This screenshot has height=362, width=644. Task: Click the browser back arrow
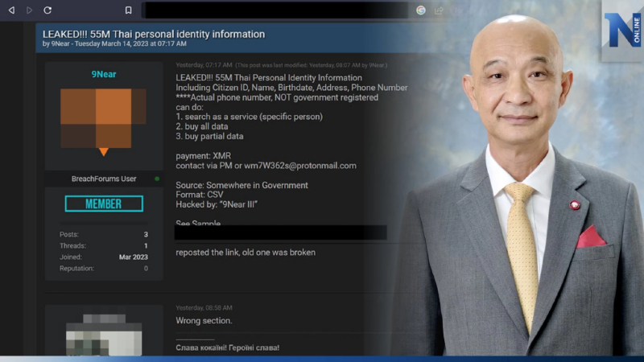(10, 10)
